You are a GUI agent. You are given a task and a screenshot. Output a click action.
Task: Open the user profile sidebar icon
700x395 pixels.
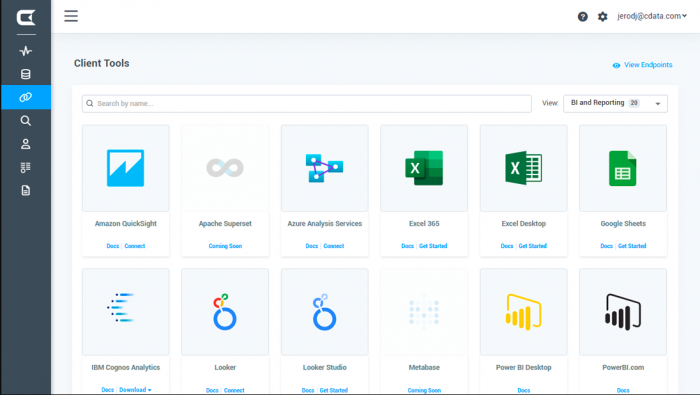pyautogui.click(x=25, y=144)
